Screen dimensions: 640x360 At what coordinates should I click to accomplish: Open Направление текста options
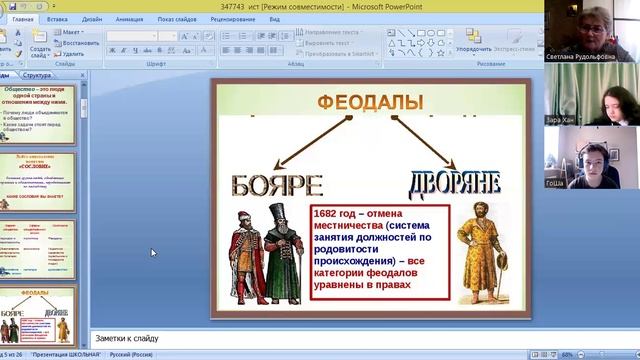pos(329,32)
